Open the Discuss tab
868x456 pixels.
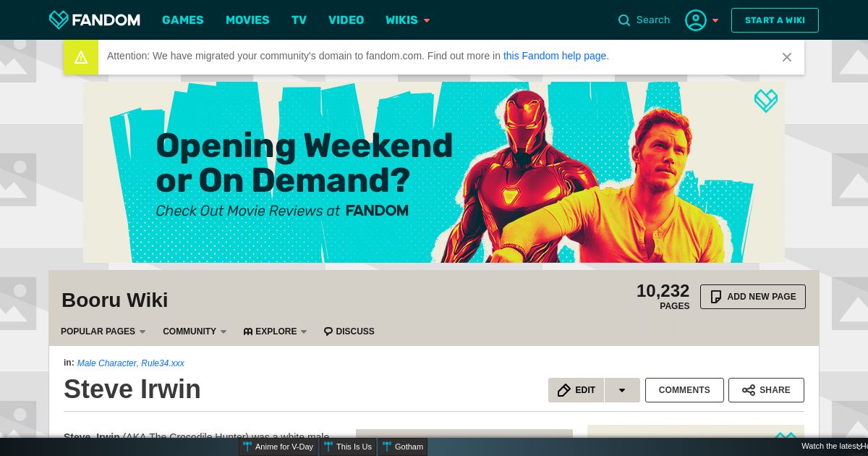[x=349, y=332]
